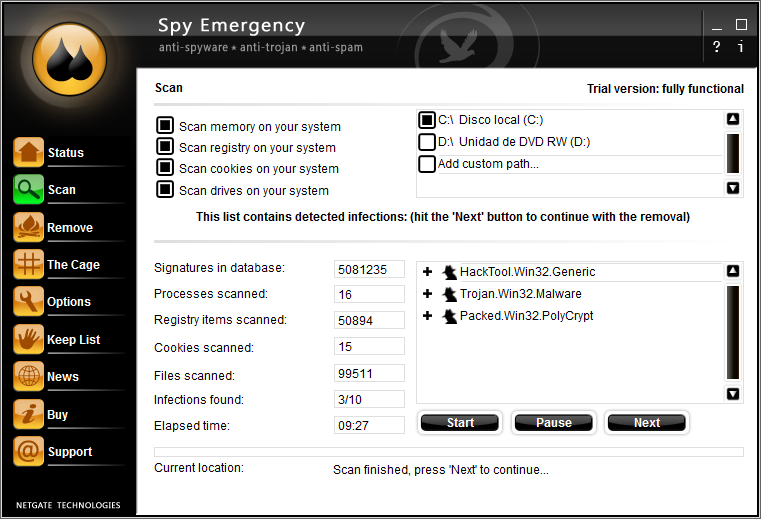Disable Scan cookies on your system
The width and height of the screenshot is (761, 519).
[x=165, y=168]
